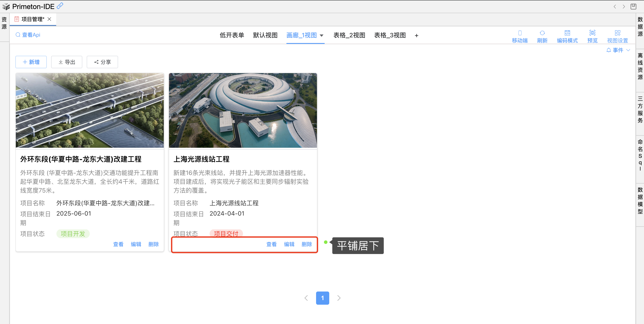Click the add-view plus icon
Screen dimensions: 644x324
click(x=417, y=36)
